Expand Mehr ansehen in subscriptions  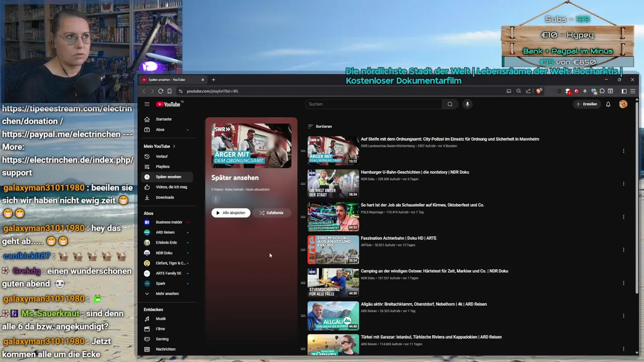pyautogui.click(x=167, y=294)
